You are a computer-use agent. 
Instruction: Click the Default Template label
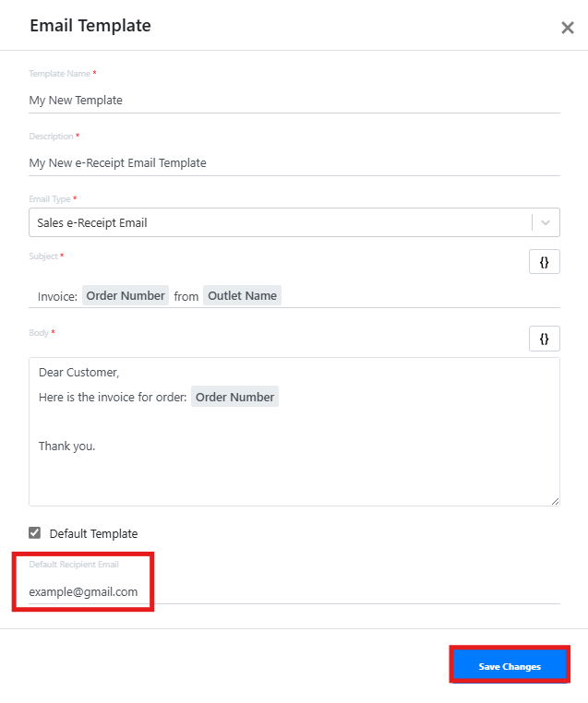(x=93, y=533)
